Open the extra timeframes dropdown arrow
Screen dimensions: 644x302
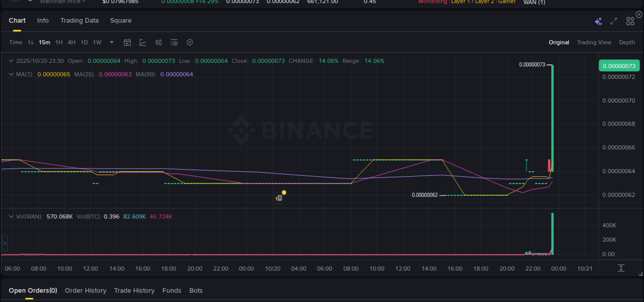pos(111,42)
